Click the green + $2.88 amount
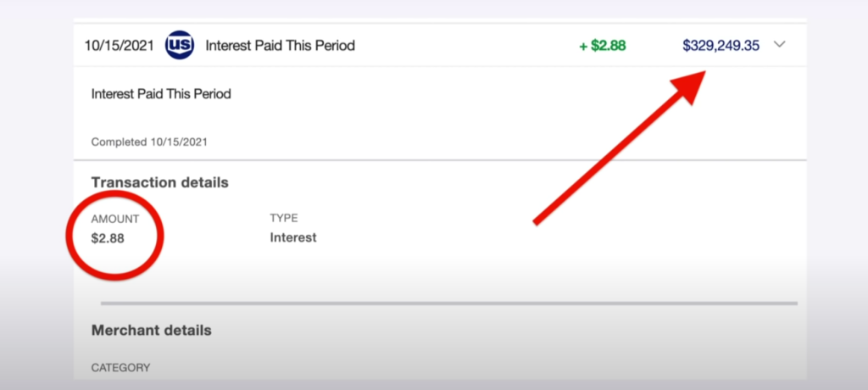 click(603, 46)
